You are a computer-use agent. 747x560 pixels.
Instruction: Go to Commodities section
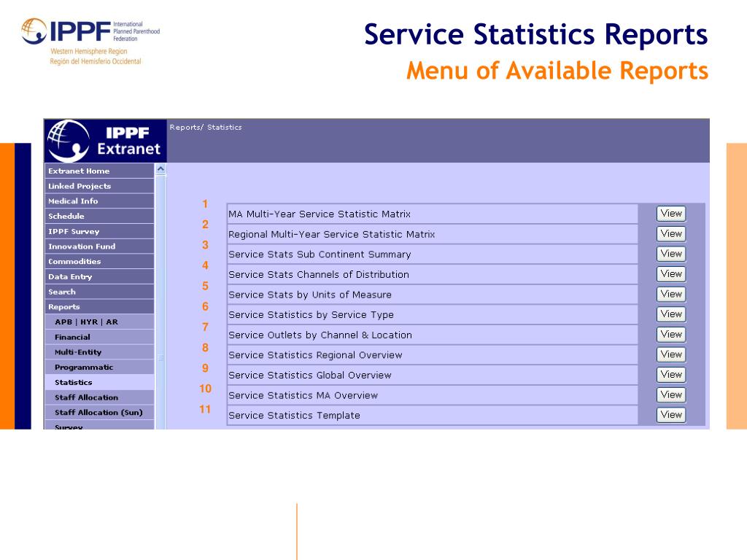pos(99,262)
